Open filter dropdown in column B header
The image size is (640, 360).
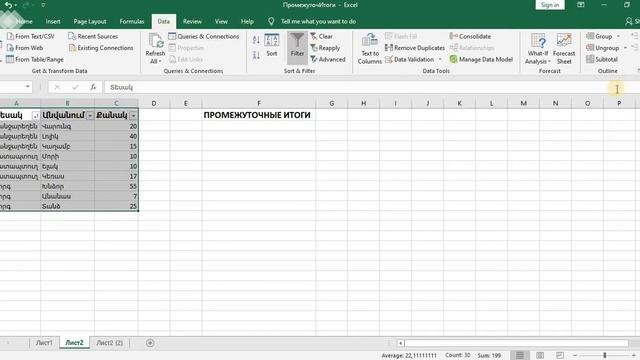90,116
